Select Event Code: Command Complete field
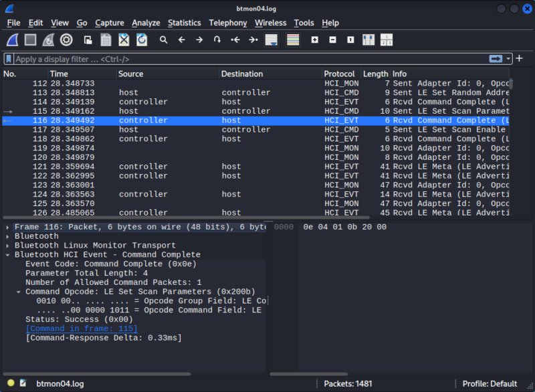Screen dimensions: 535x392 (x=111, y=264)
